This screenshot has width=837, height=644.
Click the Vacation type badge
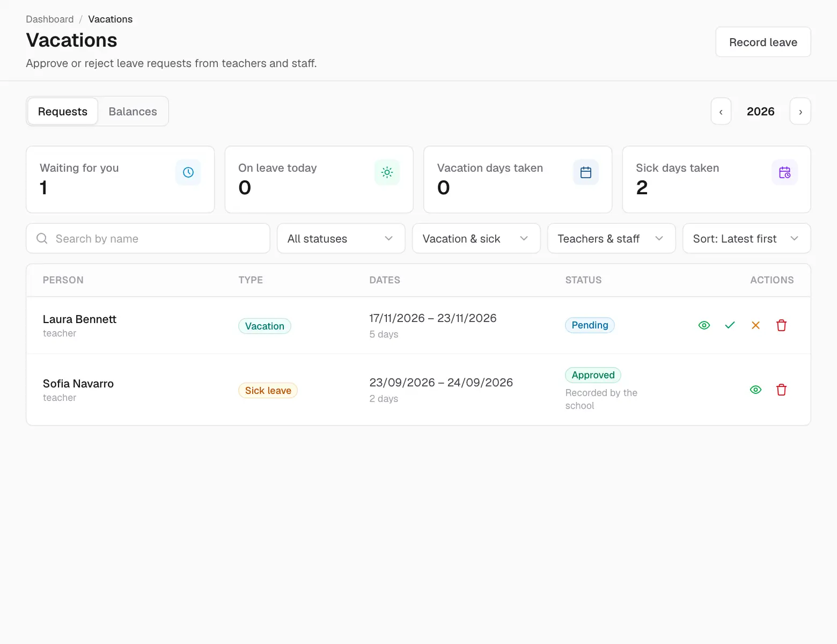pos(265,326)
